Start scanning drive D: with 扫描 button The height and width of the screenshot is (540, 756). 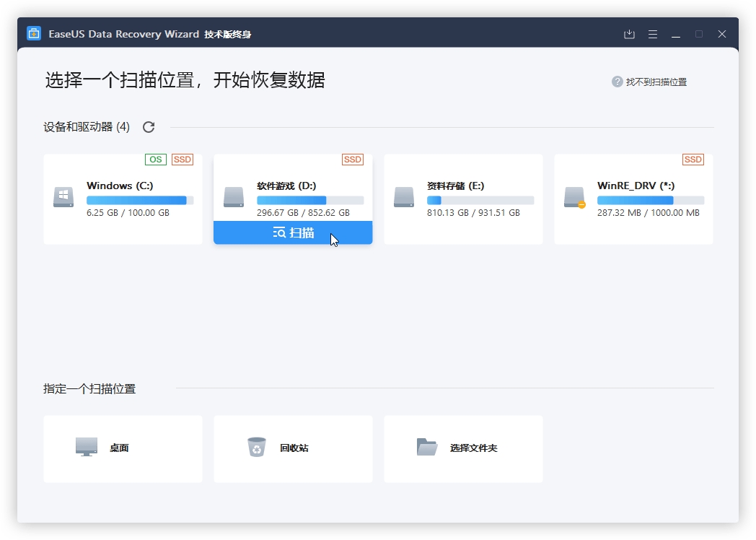[293, 232]
